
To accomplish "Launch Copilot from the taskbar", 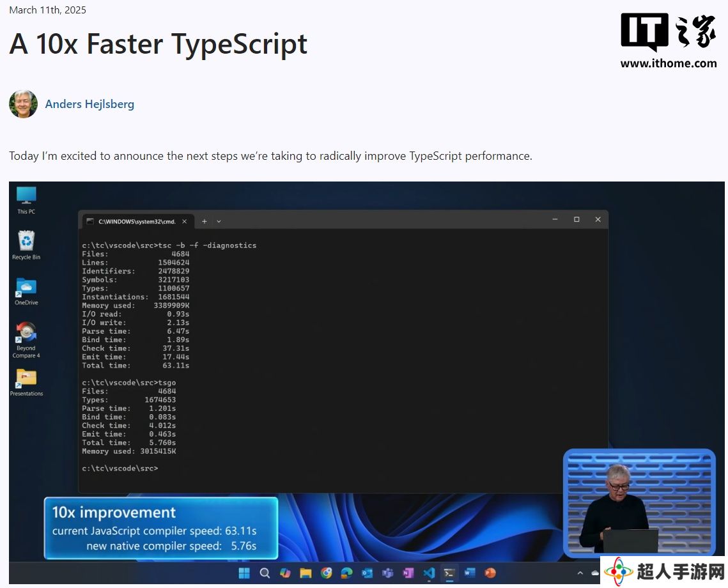I will coord(285,573).
